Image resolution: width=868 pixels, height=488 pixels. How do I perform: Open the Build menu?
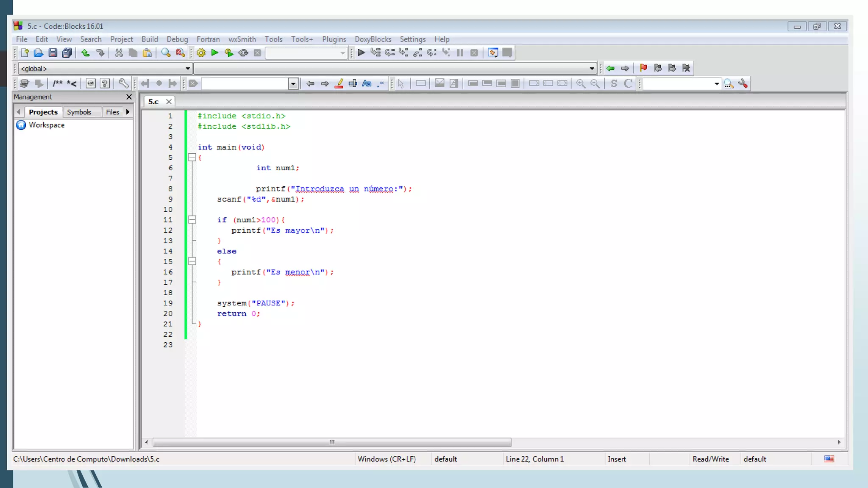[x=150, y=39]
